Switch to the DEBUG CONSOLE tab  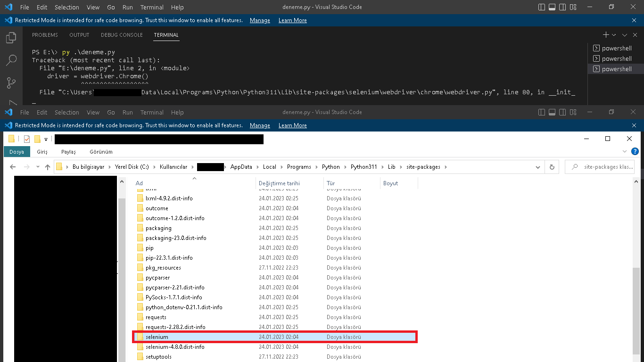pos(122,35)
